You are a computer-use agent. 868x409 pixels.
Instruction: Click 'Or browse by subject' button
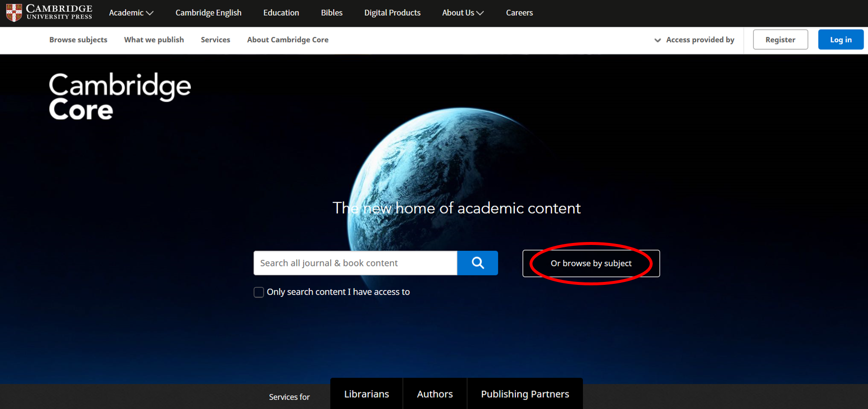[591, 263]
